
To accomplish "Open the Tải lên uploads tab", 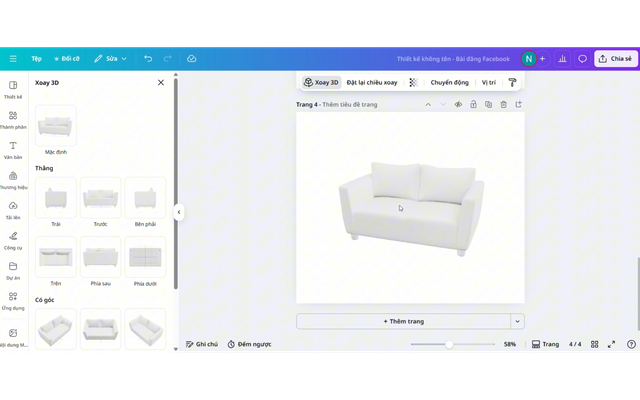I will tap(13, 211).
